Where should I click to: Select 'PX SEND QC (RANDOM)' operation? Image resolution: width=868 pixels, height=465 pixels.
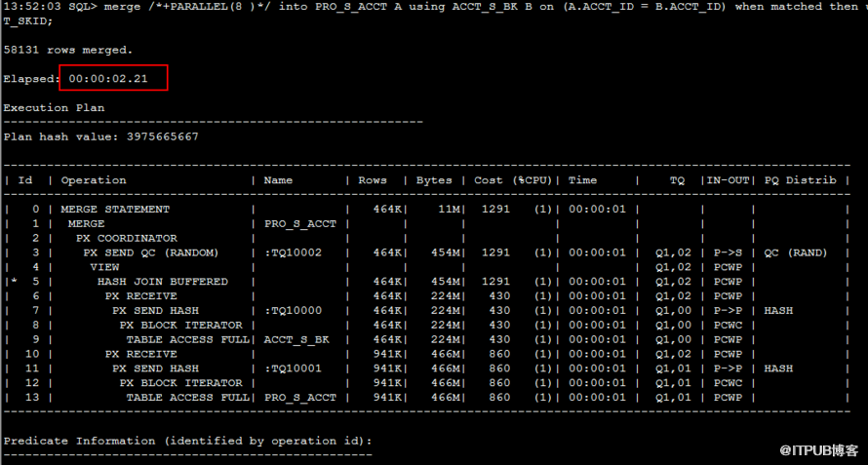point(151,252)
